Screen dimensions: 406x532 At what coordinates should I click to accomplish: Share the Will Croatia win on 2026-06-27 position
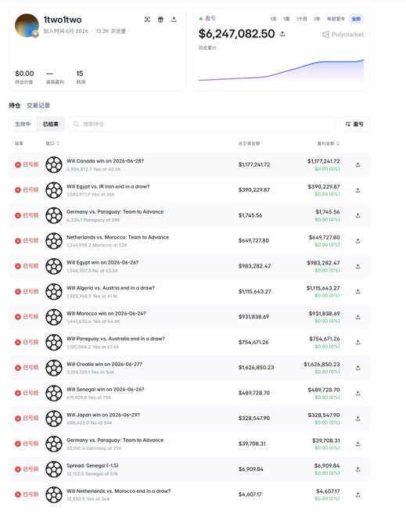pos(357,368)
